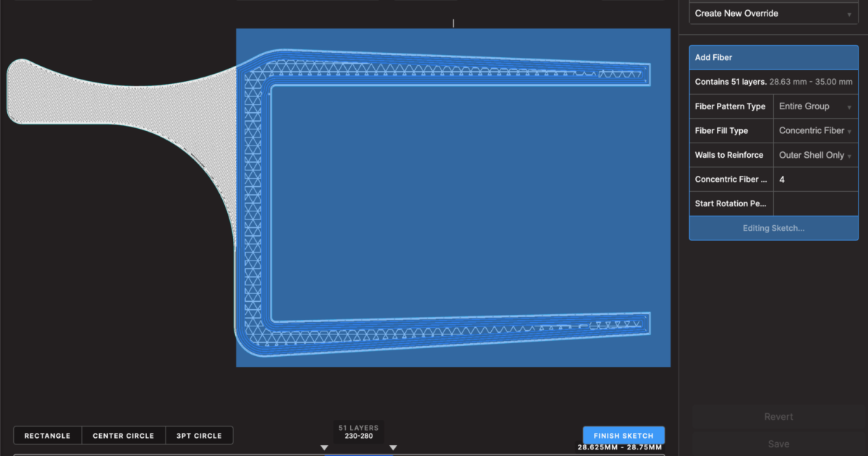Toggle Entire Group fiber pattern selection
868x456 pixels.
pos(815,106)
